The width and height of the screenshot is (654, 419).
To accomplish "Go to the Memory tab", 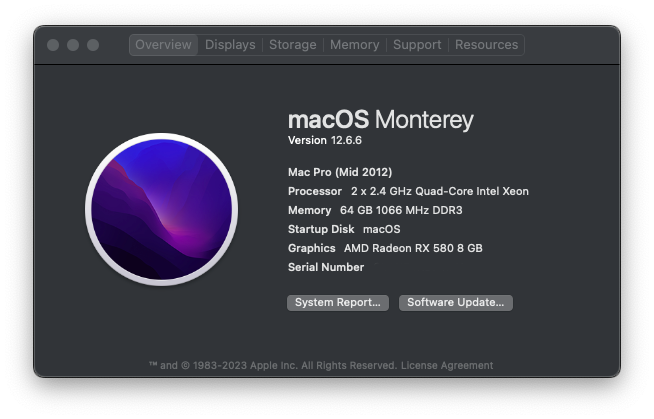I will (355, 45).
